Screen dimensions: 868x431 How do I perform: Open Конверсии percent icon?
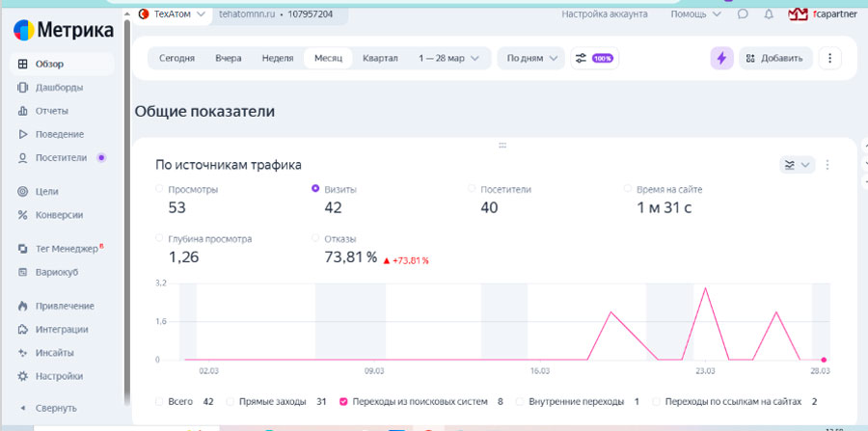(x=23, y=215)
